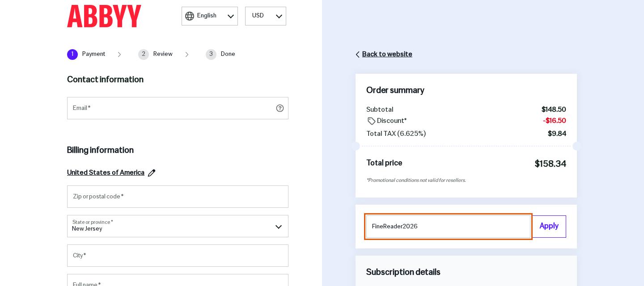Click the back arrow beside Back to website
Viewport: 644px width, 286px height.
pos(358,55)
